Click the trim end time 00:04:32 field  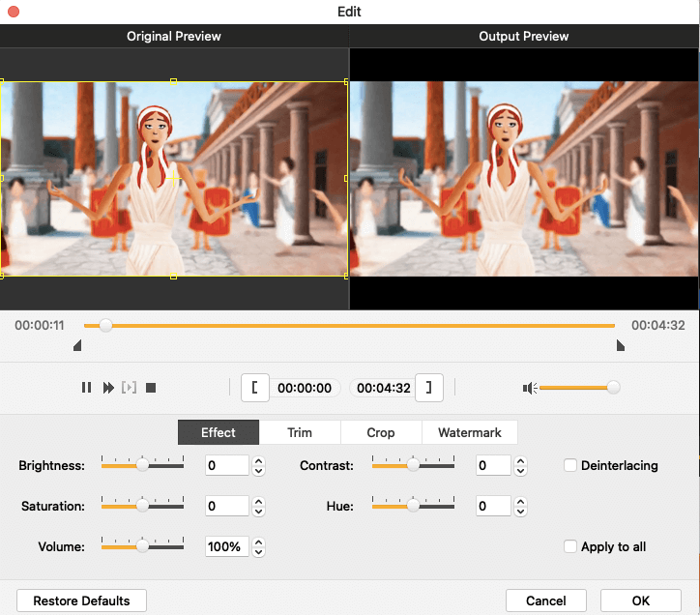(383, 388)
